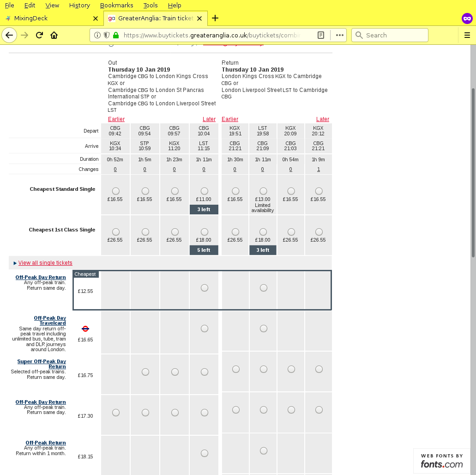Open the Bookmarks menu
Image resolution: width=476 pixels, height=475 pixels.
tap(116, 5)
